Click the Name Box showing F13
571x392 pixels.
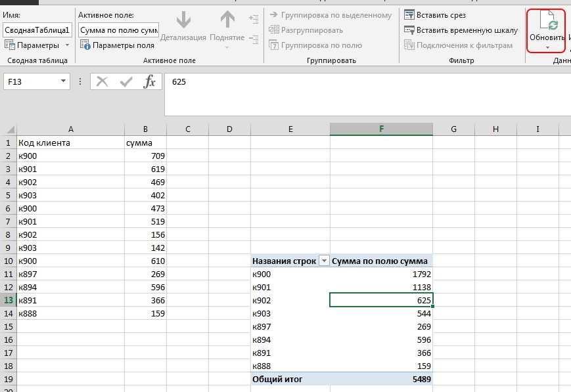[x=32, y=81]
